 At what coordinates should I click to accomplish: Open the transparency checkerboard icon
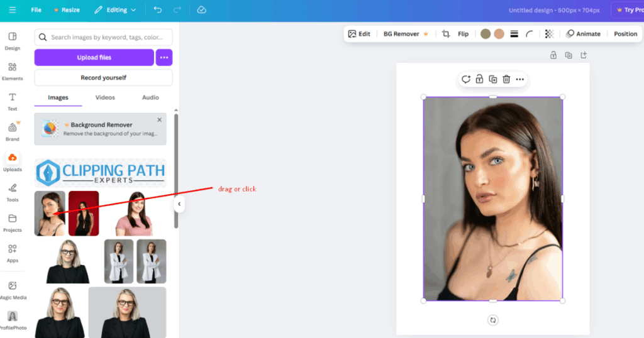tap(549, 34)
